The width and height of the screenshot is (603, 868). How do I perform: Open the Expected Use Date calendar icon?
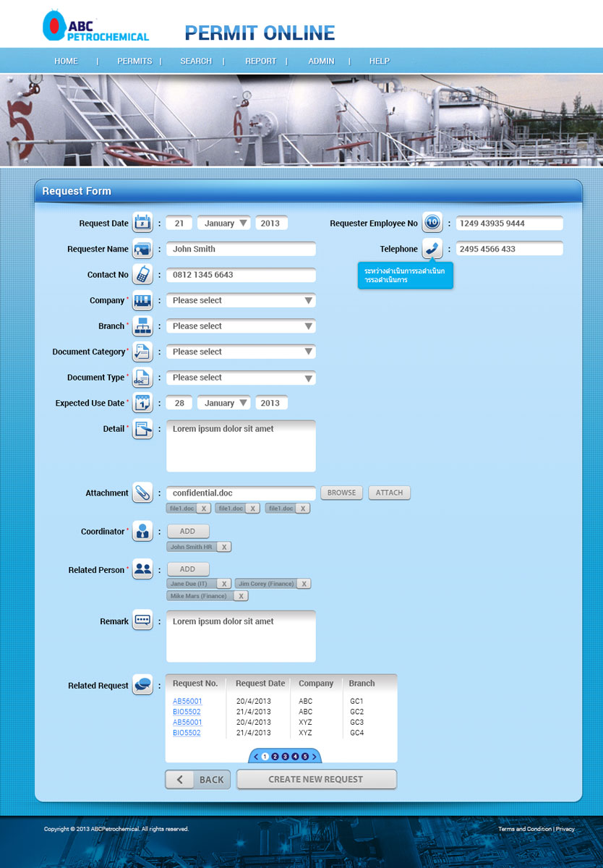pos(142,402)
